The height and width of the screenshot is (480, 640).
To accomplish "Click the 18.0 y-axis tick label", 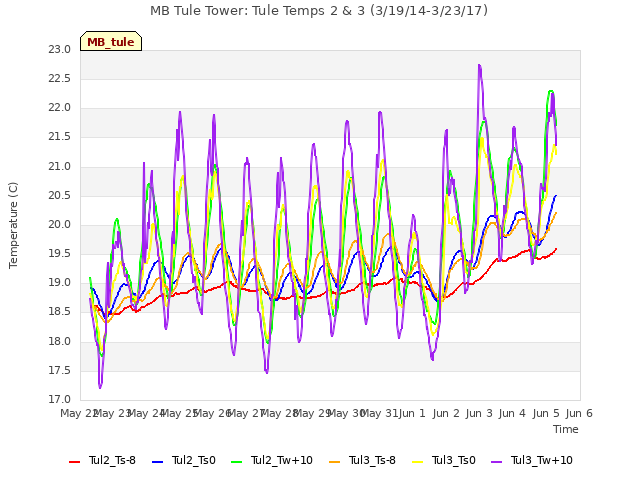I will (x=60, y=341).
